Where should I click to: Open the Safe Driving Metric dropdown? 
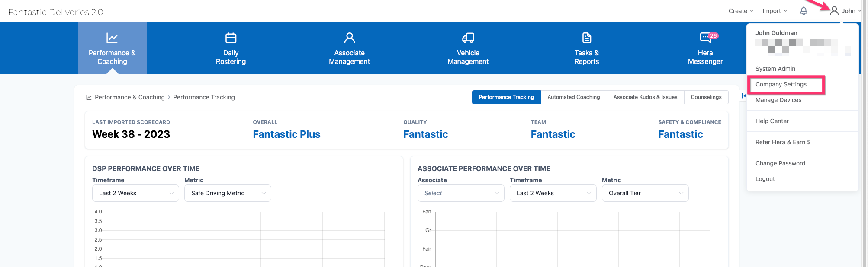[228, 193]
